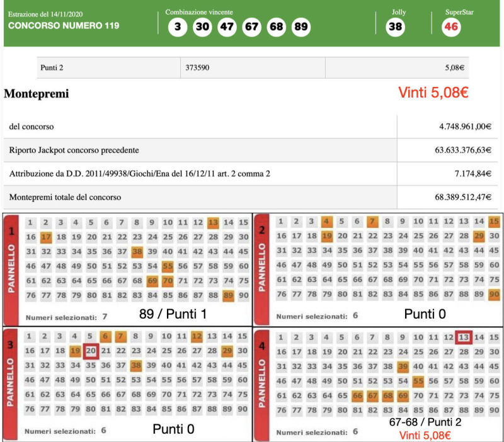Screen dimensions: 504x442
Task: Click the Montepremi totale del concorso row
Action: click(200, 197)
